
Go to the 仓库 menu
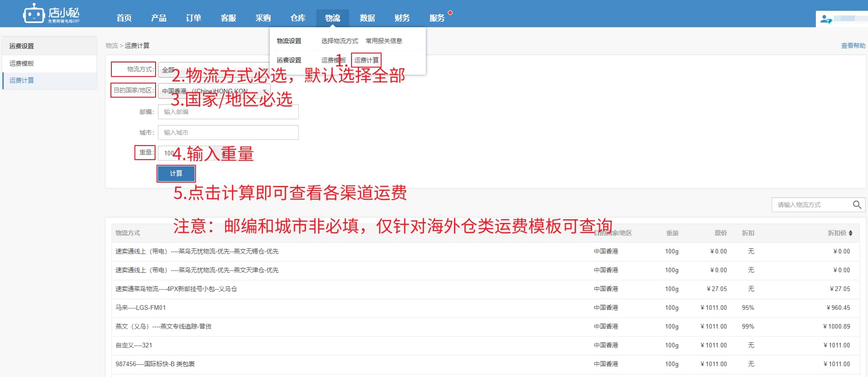click(x=297, y=18)
